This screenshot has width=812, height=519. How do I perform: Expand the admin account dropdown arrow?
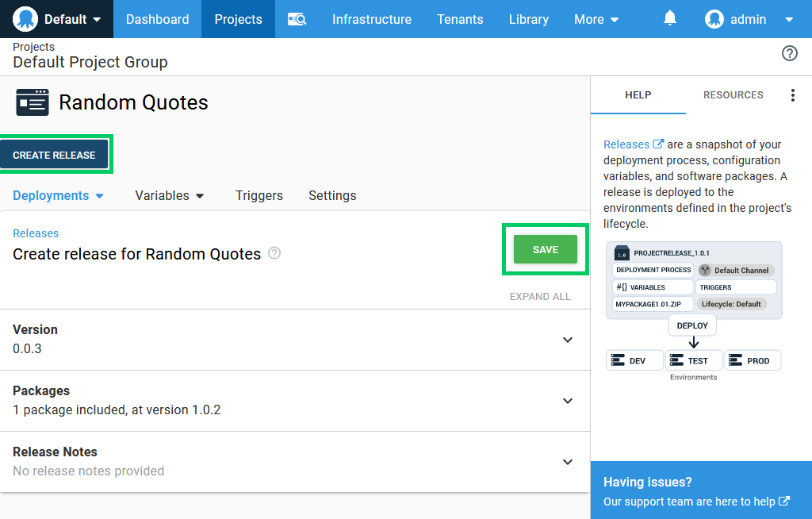click(789, 20)
